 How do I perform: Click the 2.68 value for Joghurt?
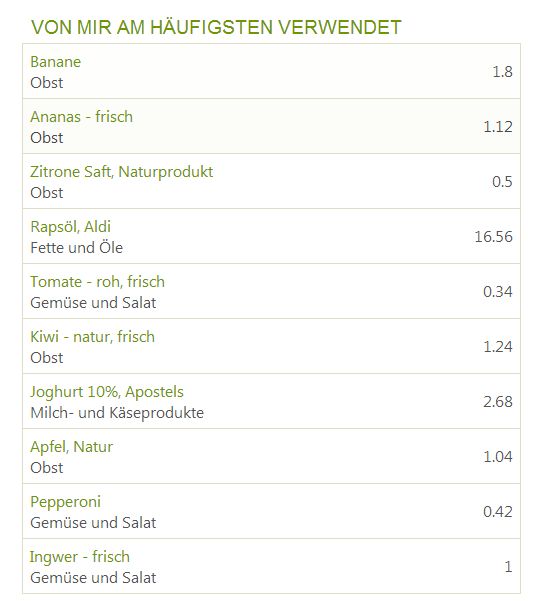click(497, 402)
